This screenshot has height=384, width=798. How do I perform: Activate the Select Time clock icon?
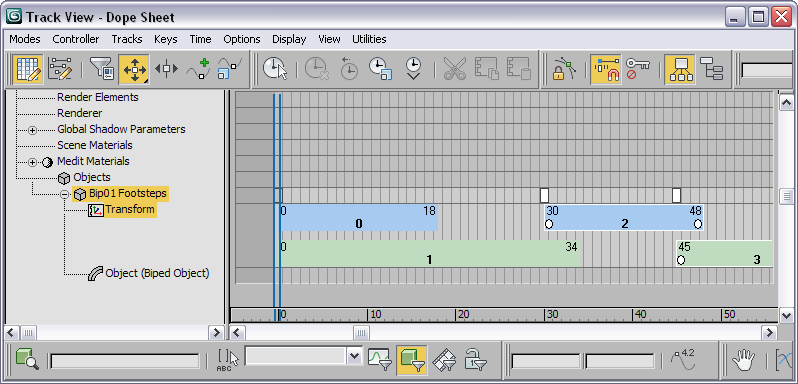tap(275, 69)
